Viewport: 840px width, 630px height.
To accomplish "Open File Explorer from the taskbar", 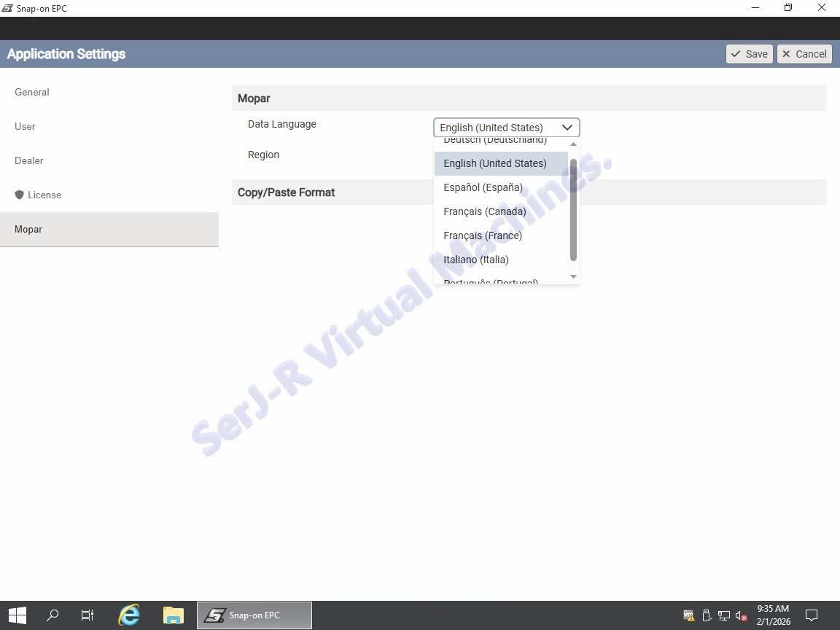I will 173,615.
